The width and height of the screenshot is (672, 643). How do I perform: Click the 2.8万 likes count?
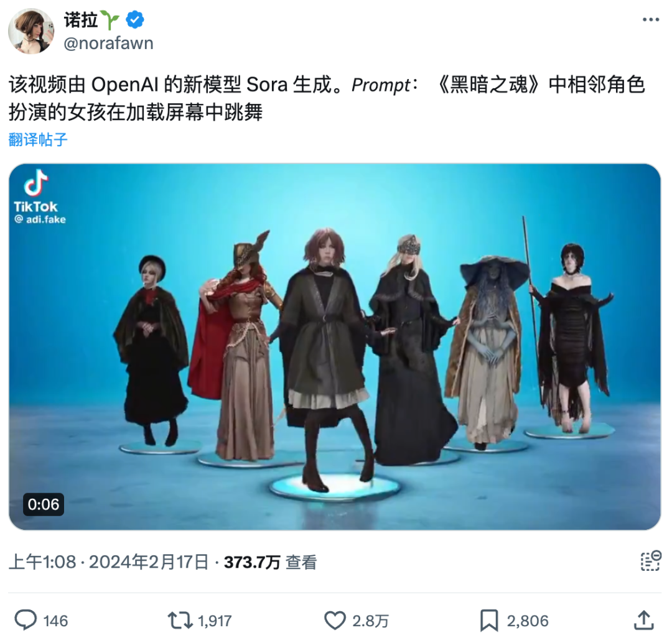pyautogui.click(x=370, y=621)
